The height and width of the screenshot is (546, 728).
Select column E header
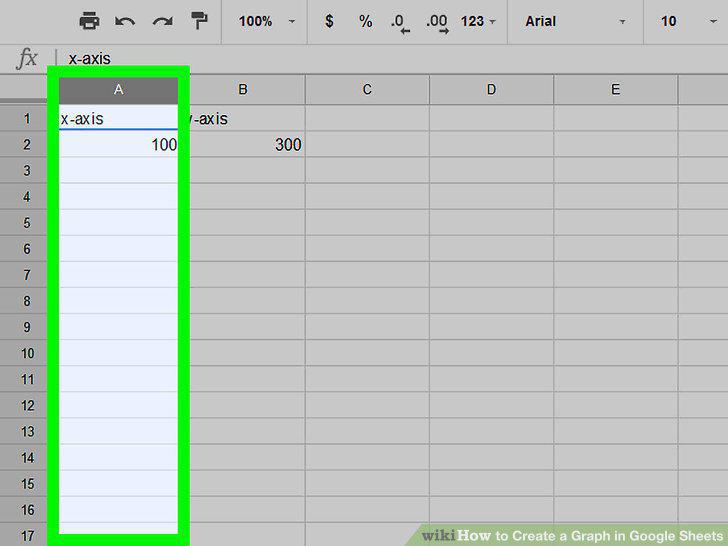coord(616,90)
